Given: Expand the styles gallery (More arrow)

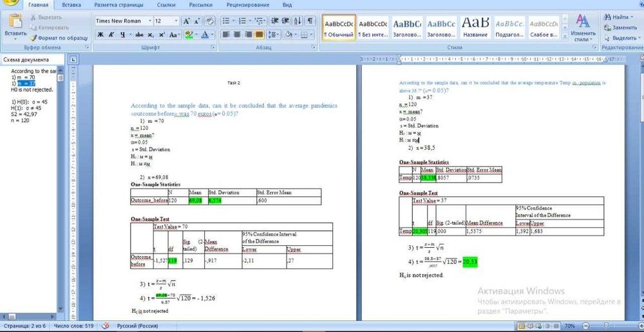Looking at the screenshot, I should (565, 37).
